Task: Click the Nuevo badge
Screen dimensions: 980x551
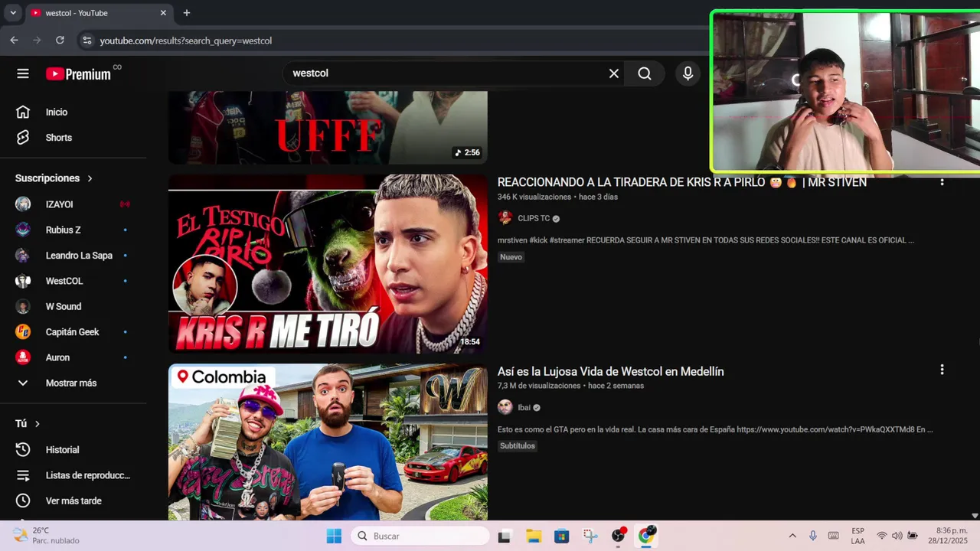Action: point(511,257)
